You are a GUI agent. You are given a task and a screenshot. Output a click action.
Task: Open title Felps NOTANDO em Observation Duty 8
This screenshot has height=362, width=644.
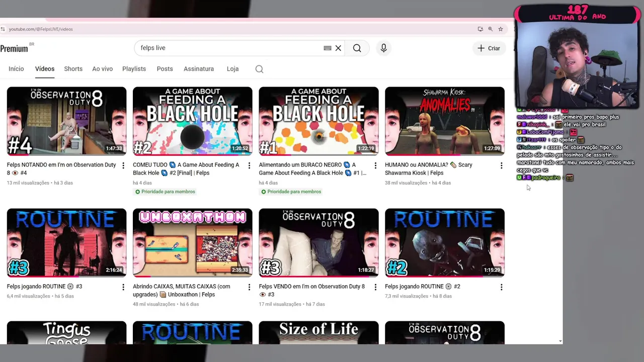click(x=61, y=169)
